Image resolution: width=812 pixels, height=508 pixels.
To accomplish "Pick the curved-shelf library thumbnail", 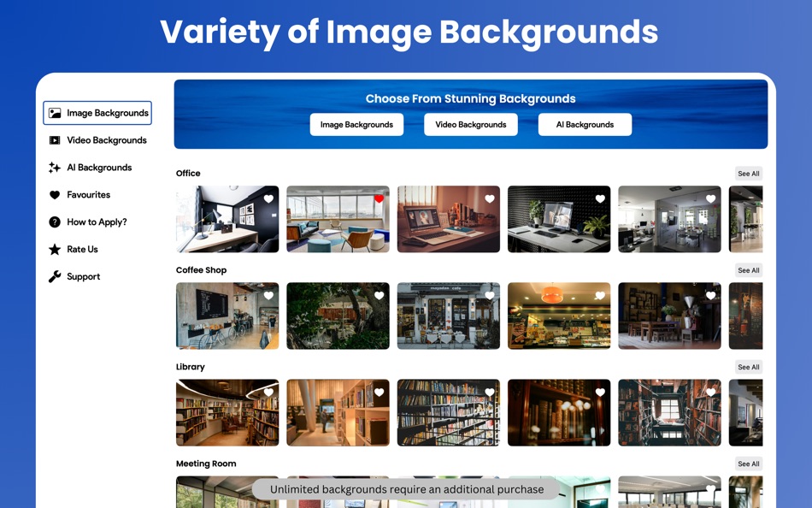I will tap(227, 412).
